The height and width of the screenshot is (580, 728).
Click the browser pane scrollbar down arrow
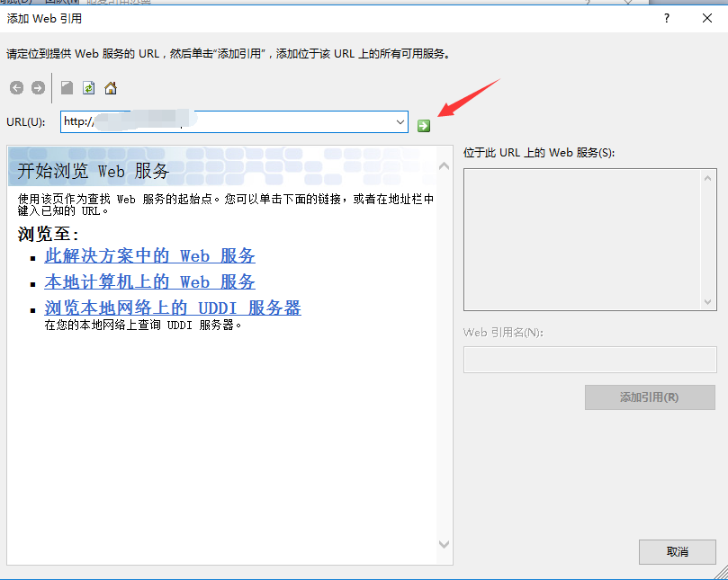coord(444,543)
